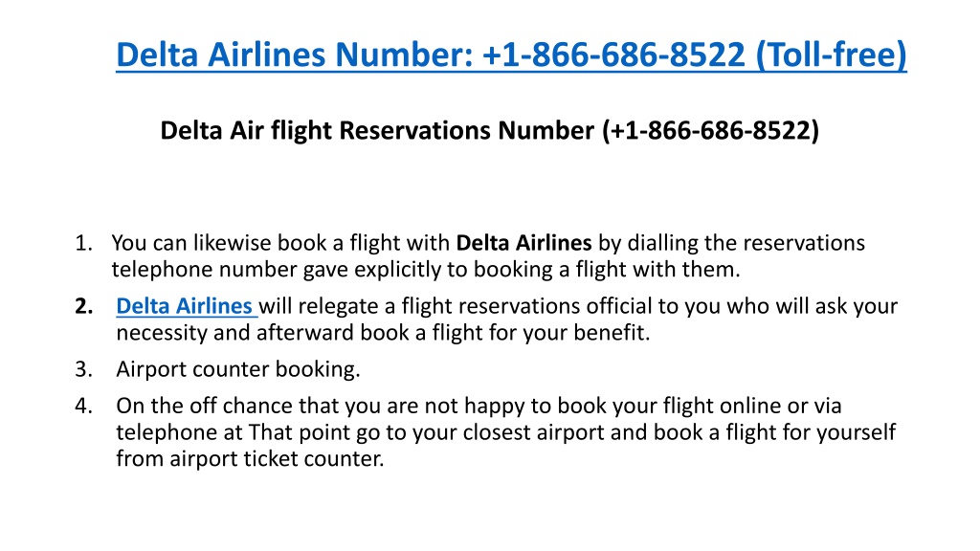Viewport: 980px width, 551px height.
Task: Click list number '3.' marker
Action: (84, 369)
